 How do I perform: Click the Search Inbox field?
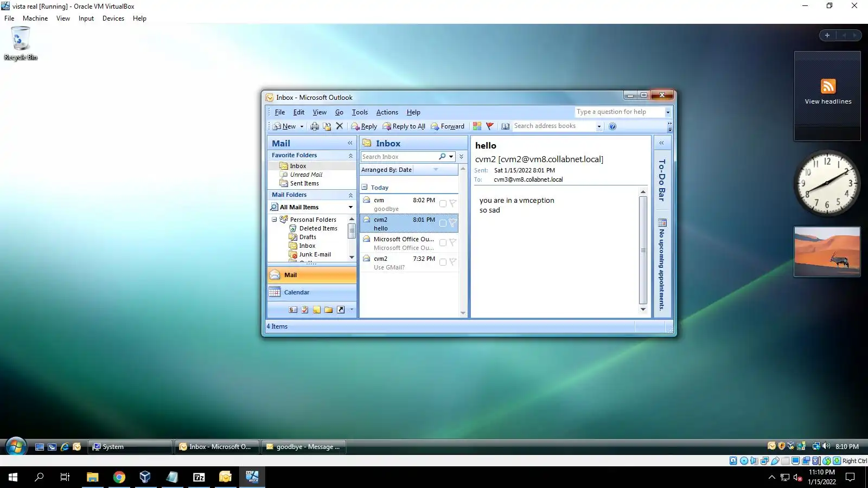[399, 157]
